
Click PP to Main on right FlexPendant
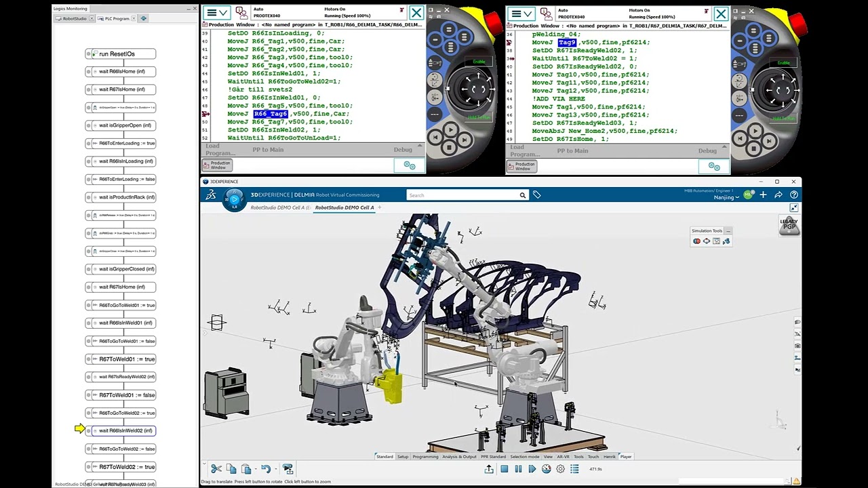tap(572, 150)
